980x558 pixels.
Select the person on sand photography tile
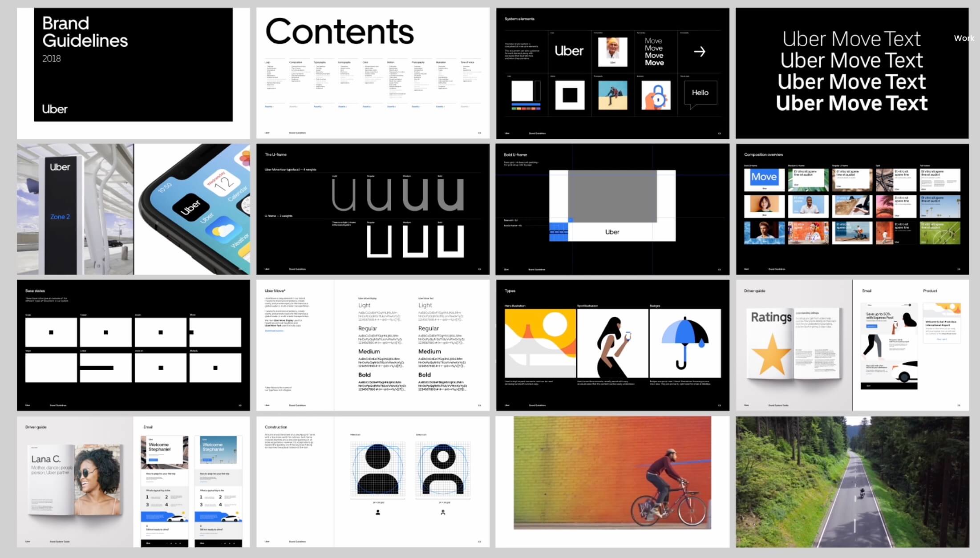[x=613, y=95]
